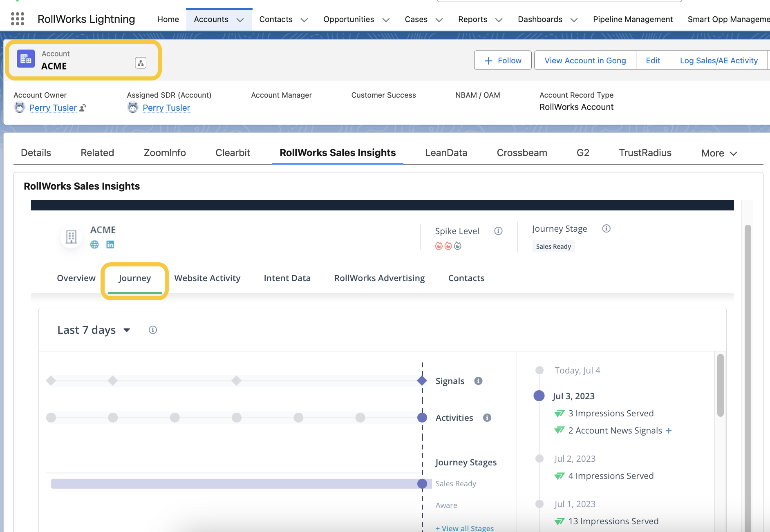
Task: Open the App Launcher grid icon
Action: (18, 19)
